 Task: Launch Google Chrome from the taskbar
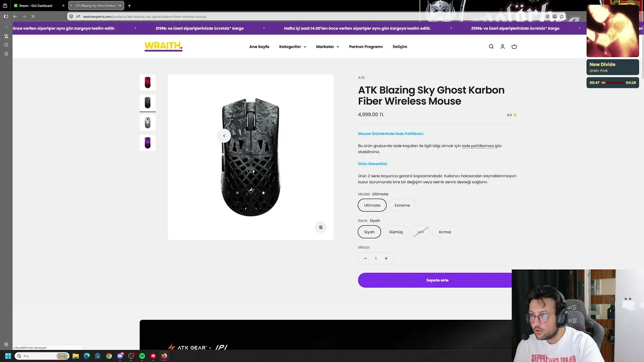[109, 356]
